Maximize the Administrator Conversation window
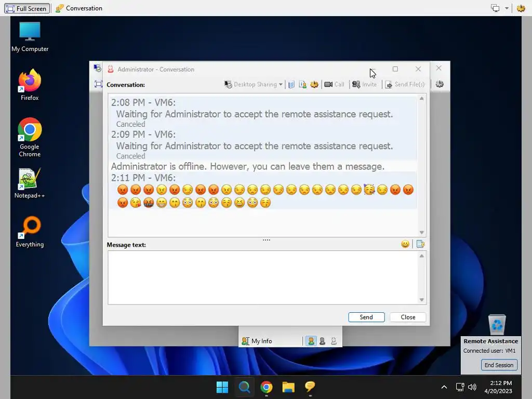This screenshot has width=532, height=399. (x=395, y=69)
